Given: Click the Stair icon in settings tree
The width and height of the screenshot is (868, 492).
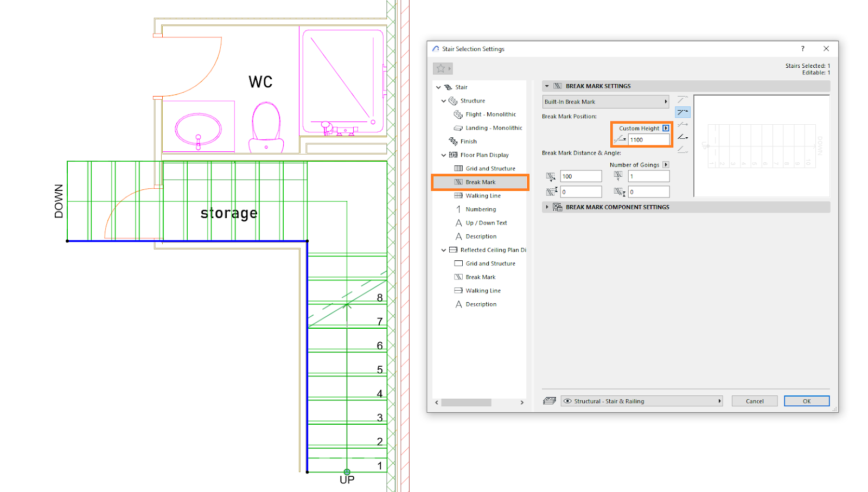Looking at the screenshot, I should [448, 87].
